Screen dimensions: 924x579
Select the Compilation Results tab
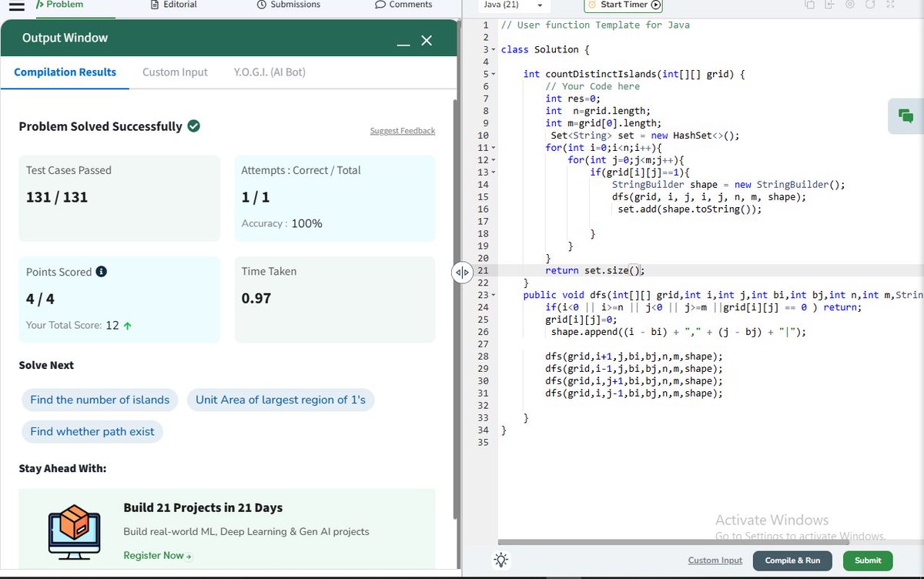(65, 72)
